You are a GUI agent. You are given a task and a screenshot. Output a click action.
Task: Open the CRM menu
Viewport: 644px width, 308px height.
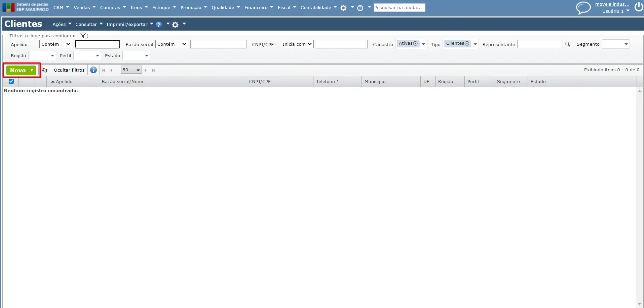coord(61,7)
